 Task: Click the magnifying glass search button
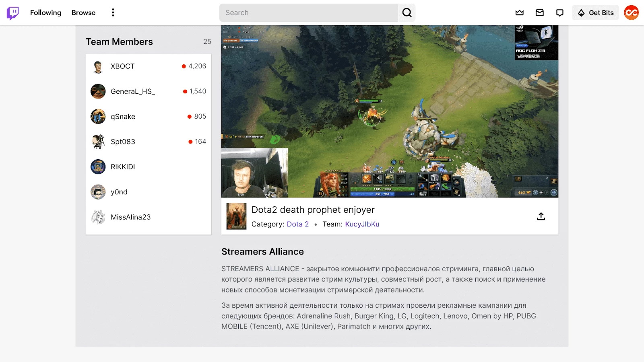(x=407, y=12)
